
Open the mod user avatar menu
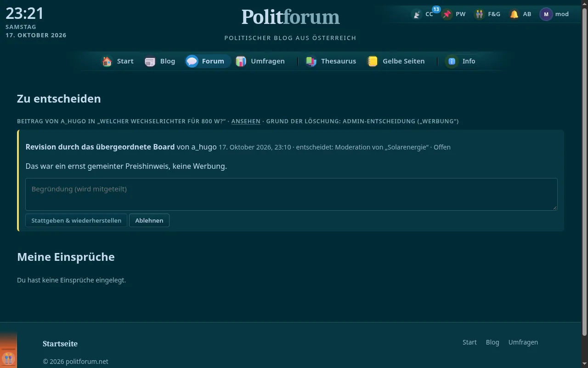click(554, 14)
